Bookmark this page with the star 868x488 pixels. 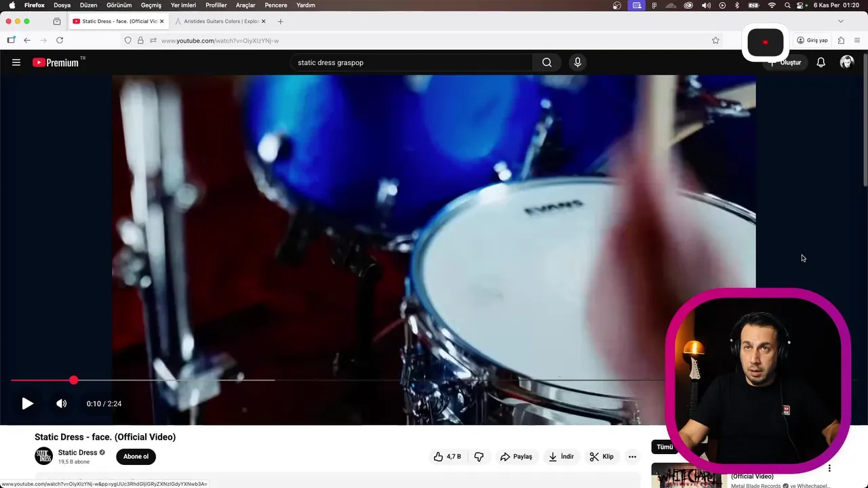pyautogui.click(x=715, y=41)
